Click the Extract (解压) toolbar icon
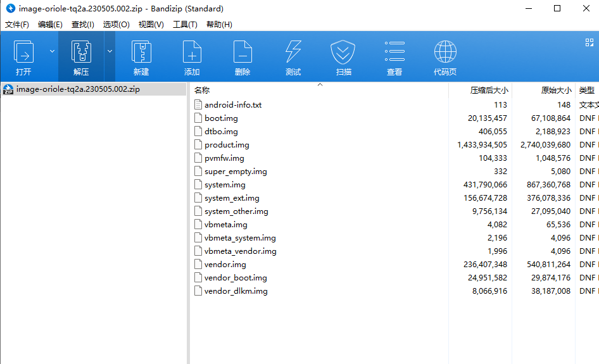Viewport: 599px width, 364px height. (x=81, y=52)
